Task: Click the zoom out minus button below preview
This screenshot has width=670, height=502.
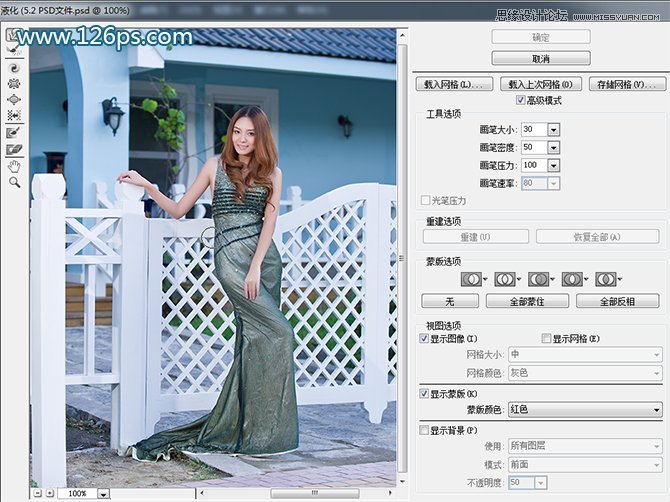Action: 38,493
